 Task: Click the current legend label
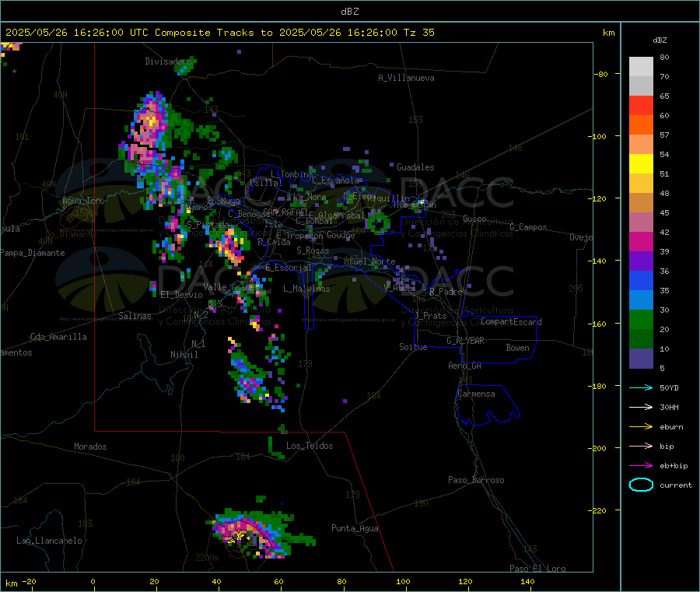676,485
